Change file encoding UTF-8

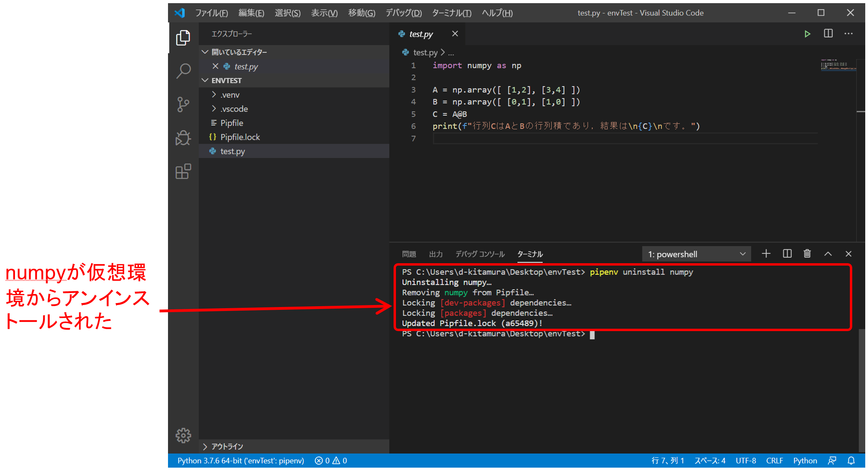[745, 461]
